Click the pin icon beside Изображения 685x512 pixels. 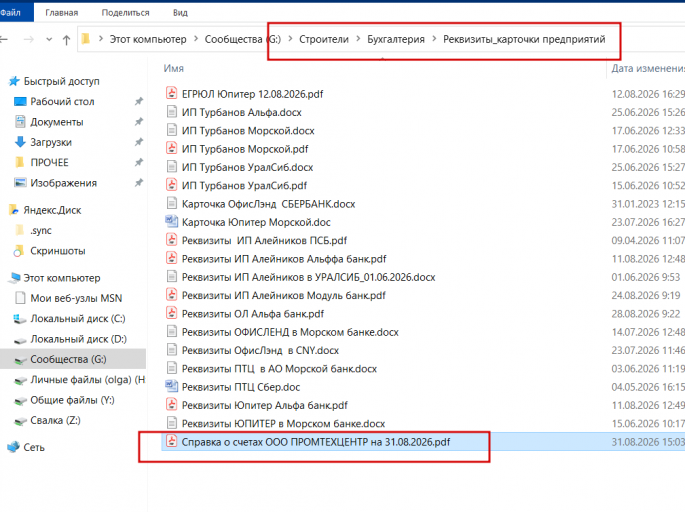(x=138, y=183)
